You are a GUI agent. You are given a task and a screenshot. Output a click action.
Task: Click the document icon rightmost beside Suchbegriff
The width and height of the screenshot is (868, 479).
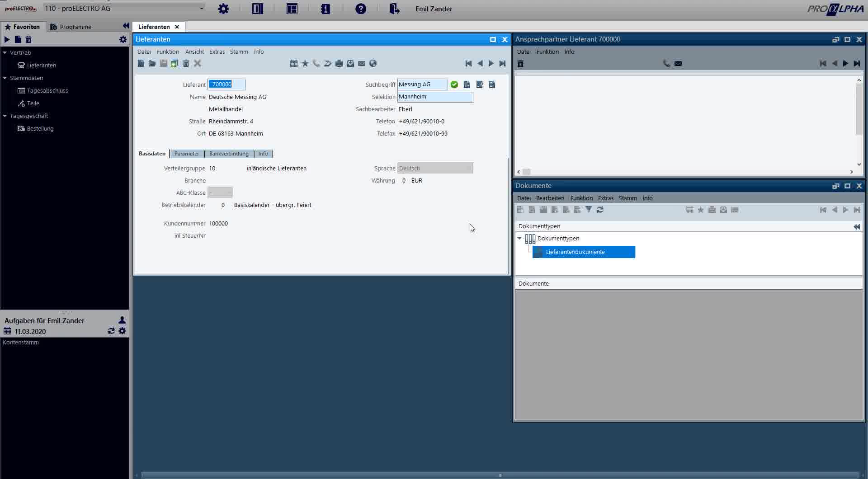pos(492,85)
